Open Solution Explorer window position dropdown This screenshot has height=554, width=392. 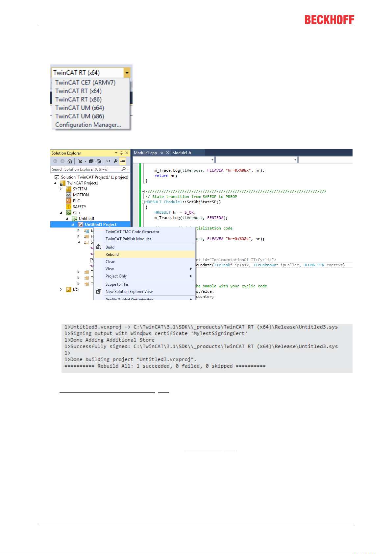coord(116,153)
